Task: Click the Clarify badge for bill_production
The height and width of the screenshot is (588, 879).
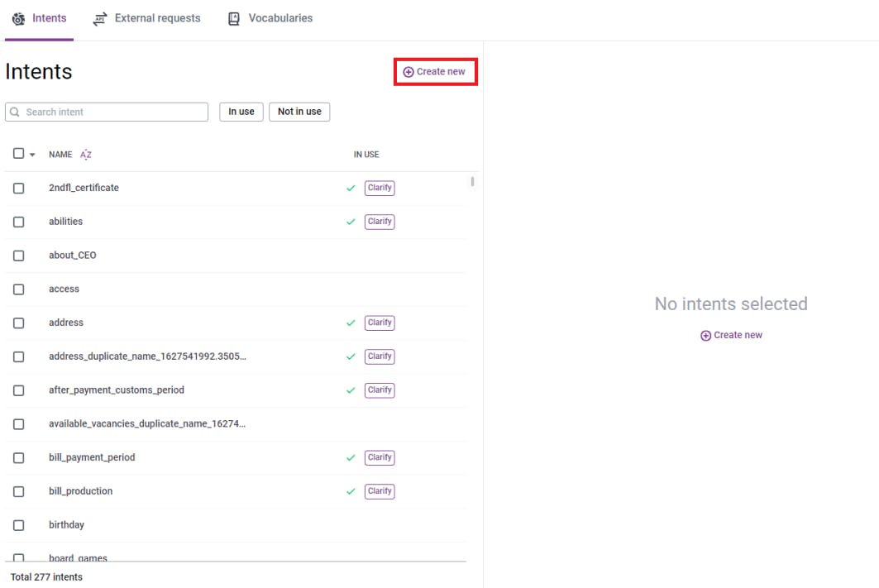Action: [380, 491]
